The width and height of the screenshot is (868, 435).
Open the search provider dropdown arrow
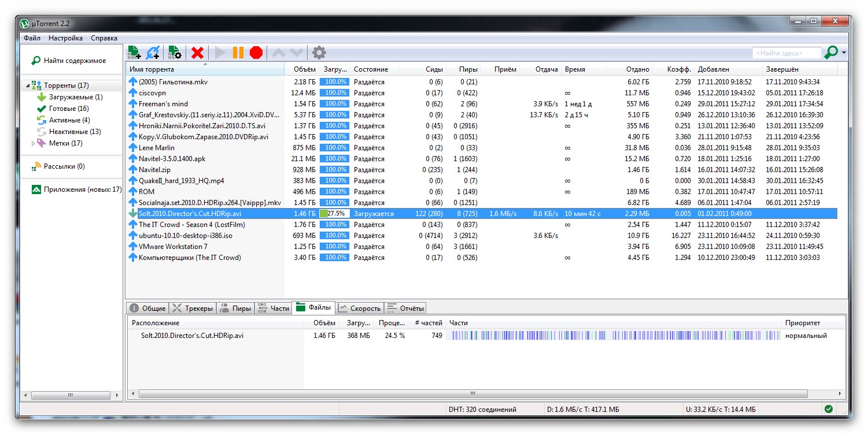tap(844, 53)
